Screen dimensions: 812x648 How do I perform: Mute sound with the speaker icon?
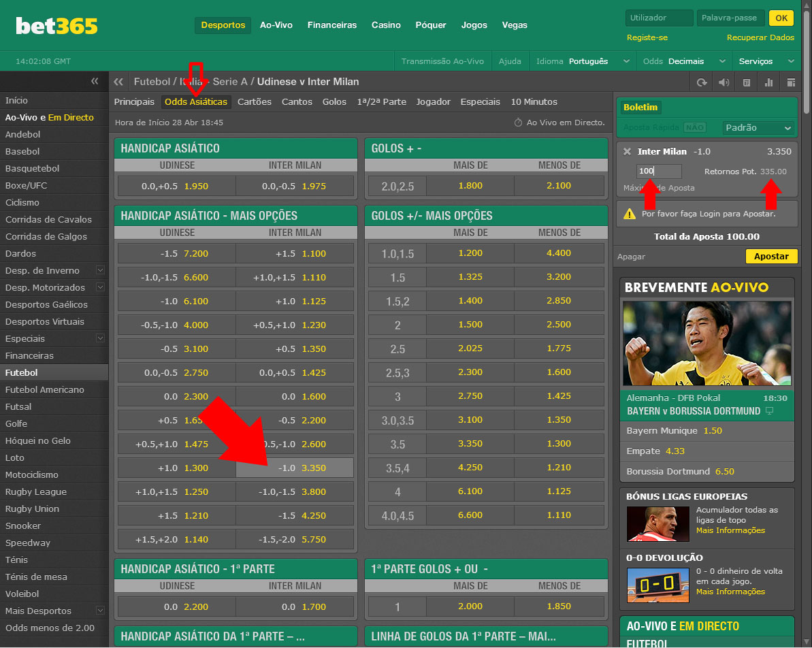tap(724, 82)
